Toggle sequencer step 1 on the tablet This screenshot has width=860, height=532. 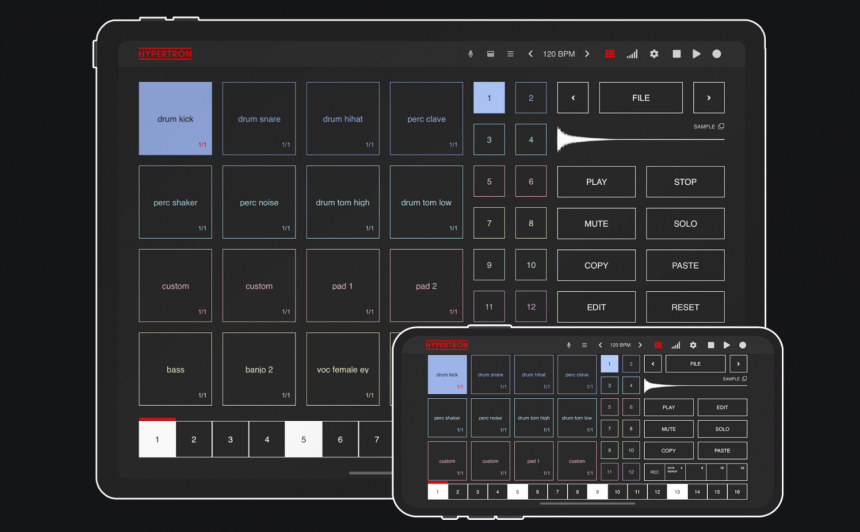[x=157, y=439]
